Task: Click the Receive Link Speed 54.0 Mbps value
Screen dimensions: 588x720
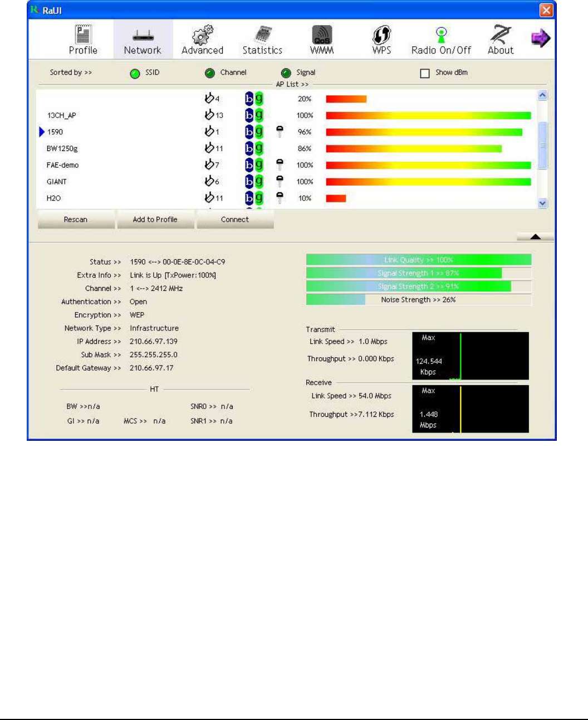Action: coord(375,396)
